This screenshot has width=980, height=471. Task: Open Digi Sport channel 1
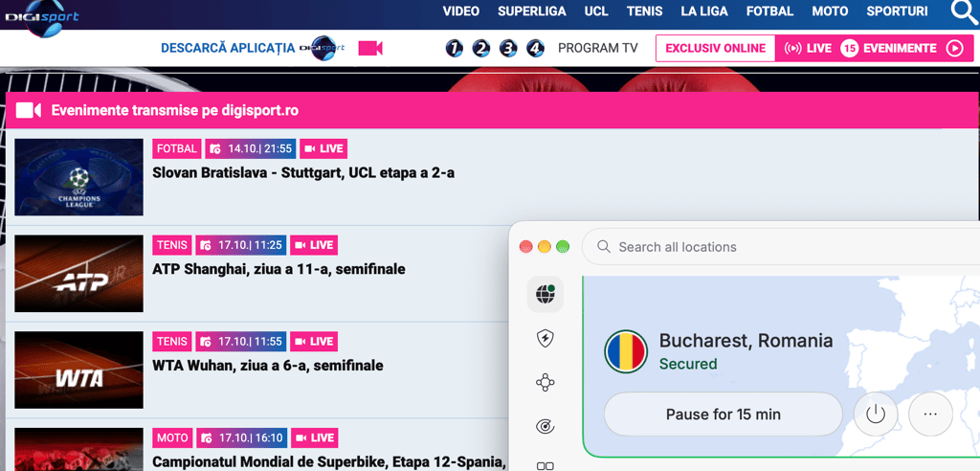coord(455,48)
